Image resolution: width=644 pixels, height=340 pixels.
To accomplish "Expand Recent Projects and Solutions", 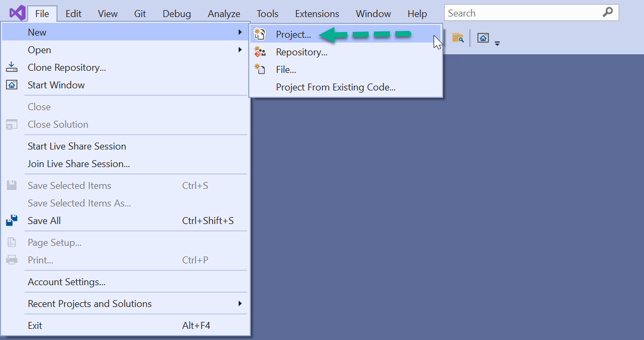I will [x=241, y=303].
